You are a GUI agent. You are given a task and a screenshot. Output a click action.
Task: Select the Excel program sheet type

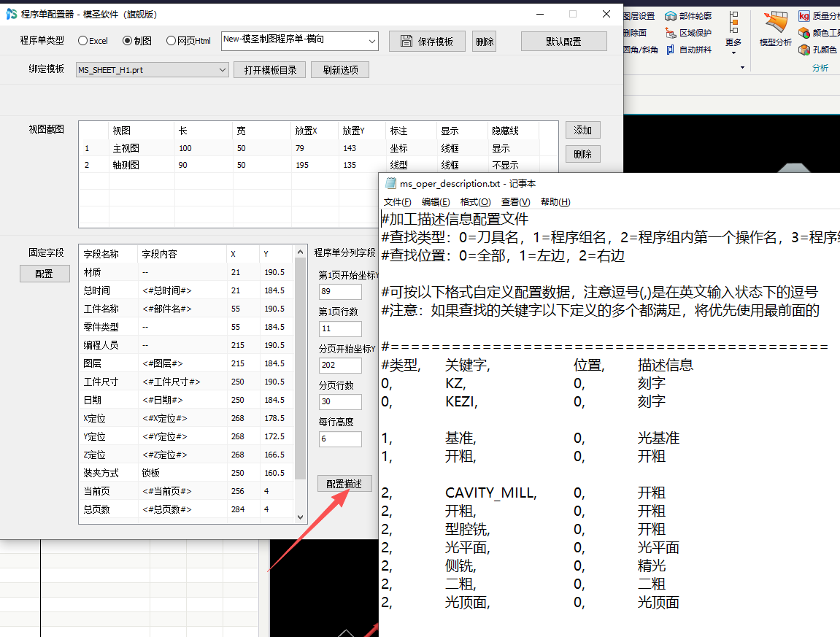(93, 41)
